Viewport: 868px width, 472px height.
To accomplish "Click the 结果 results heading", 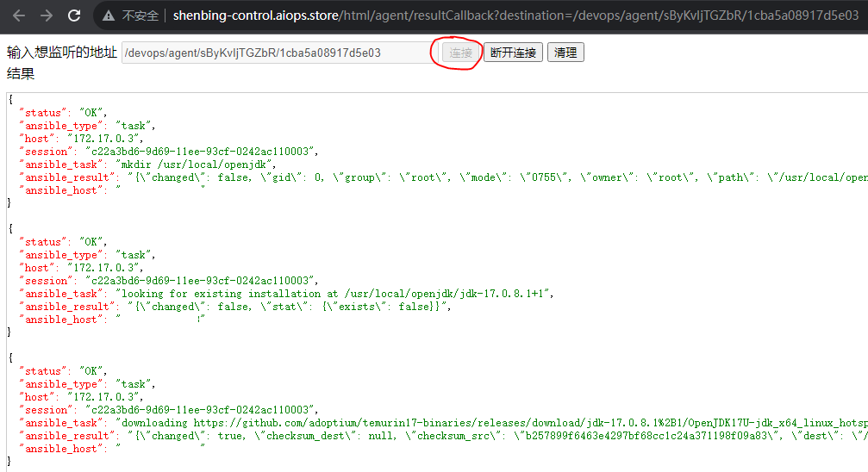I will pyautogui.click(x=21, y=74).
